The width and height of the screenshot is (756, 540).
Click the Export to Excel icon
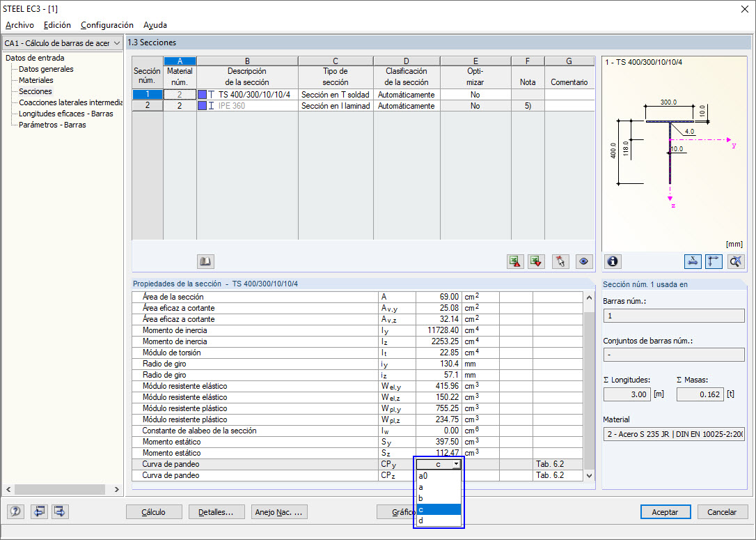(x=515, y=261)
